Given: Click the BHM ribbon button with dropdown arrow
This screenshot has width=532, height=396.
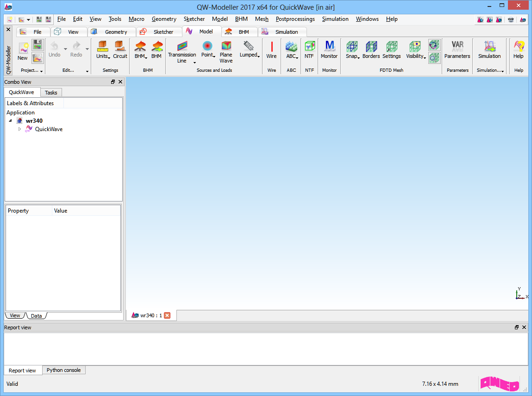Looking at the screenshot, I should 141,50.
